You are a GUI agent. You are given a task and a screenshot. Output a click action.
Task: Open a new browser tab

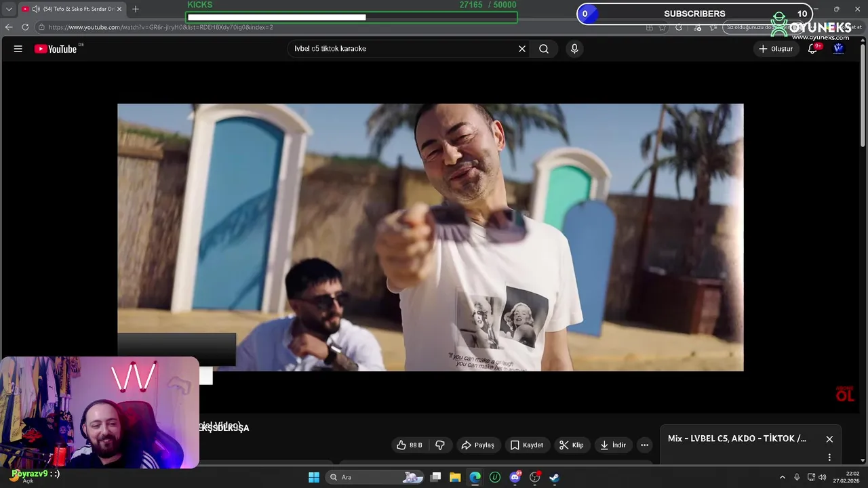[136, 9]
